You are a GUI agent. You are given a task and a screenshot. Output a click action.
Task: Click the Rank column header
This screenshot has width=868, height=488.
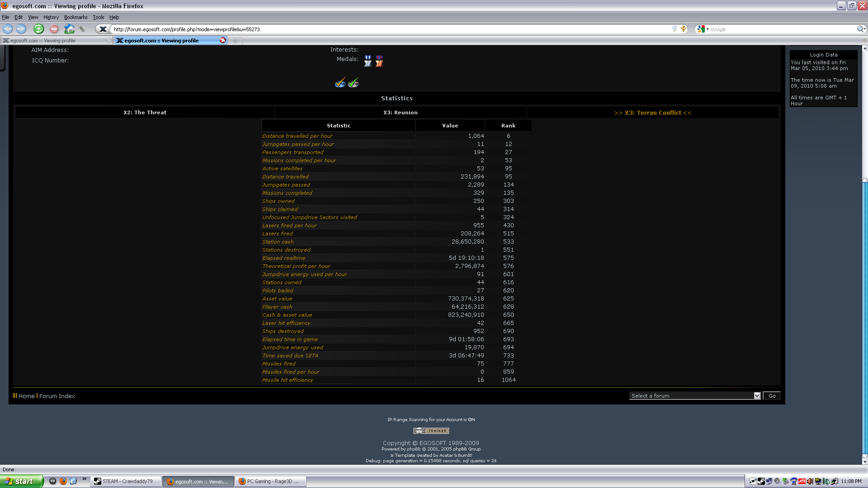click(x=508, y=126)
